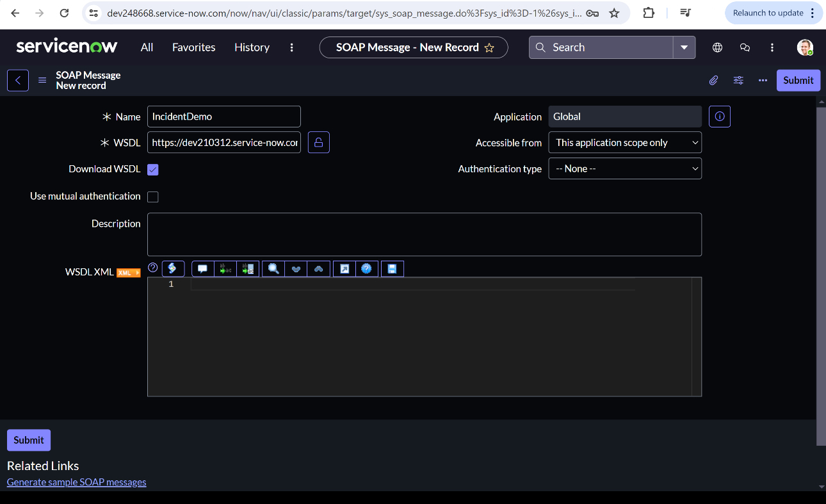Click the Name input field
The height and width of the screenshot is (504, 826).
coord(224,117)
